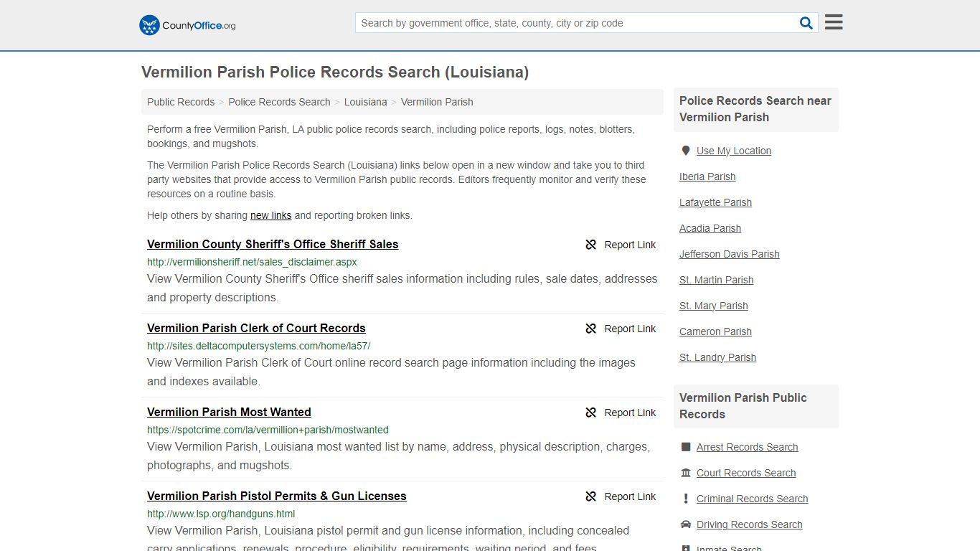The height and width of the screenshot is (551, 980).
Task: Open the hamburger menu
Action: pyautogui.click(x=834, y=22)
